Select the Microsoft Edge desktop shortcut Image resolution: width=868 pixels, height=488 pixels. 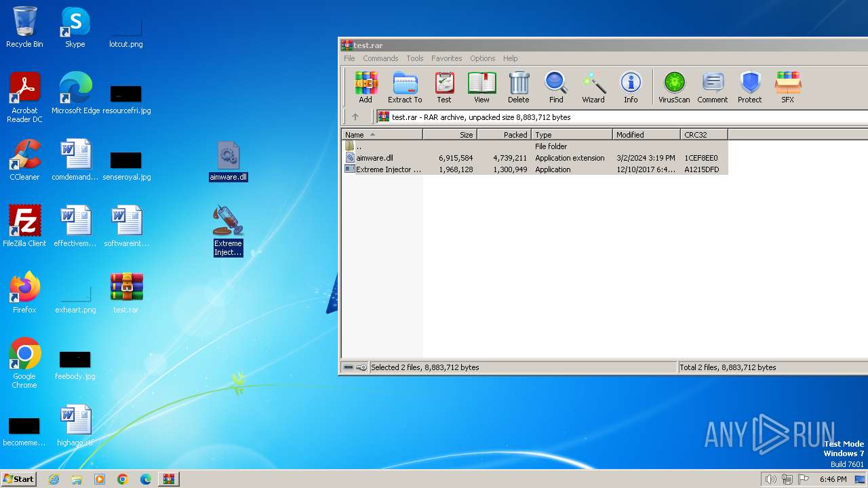tap(75, 93)
